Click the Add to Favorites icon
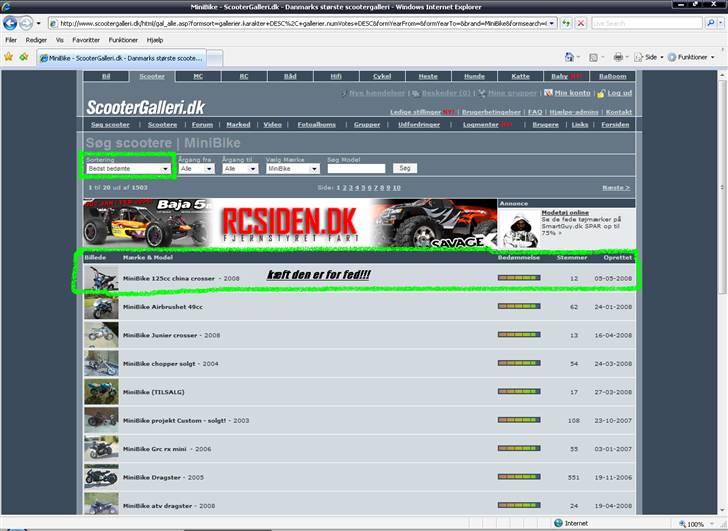Screen dimensions: 728x531 24,57
